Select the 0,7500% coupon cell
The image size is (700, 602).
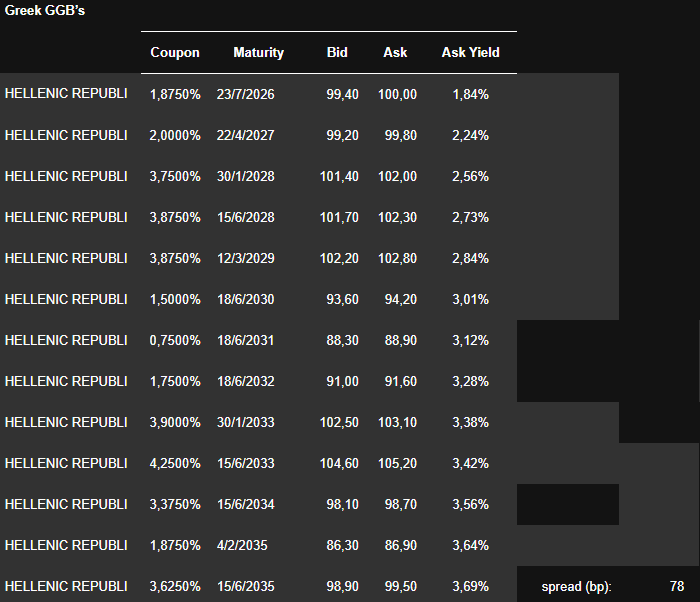pos(175,340)
